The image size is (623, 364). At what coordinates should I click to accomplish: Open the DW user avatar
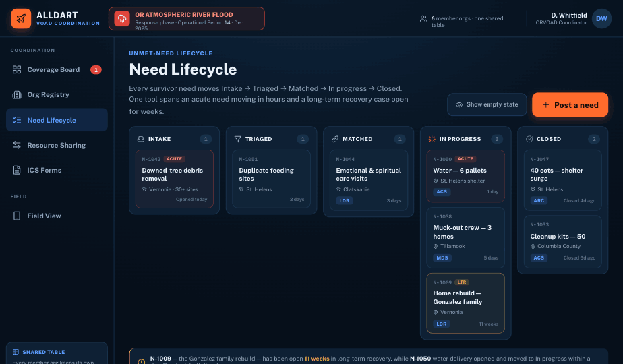pyautogui.click(x=601, y=19)
